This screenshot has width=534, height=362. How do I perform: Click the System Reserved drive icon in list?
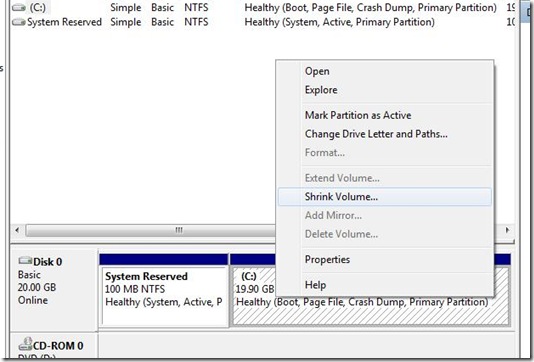coord(18,22)
